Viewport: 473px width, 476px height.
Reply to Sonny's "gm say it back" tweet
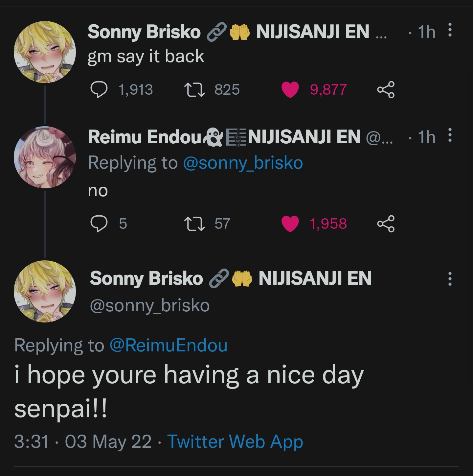pyautogui.click(x=99, y=90)
